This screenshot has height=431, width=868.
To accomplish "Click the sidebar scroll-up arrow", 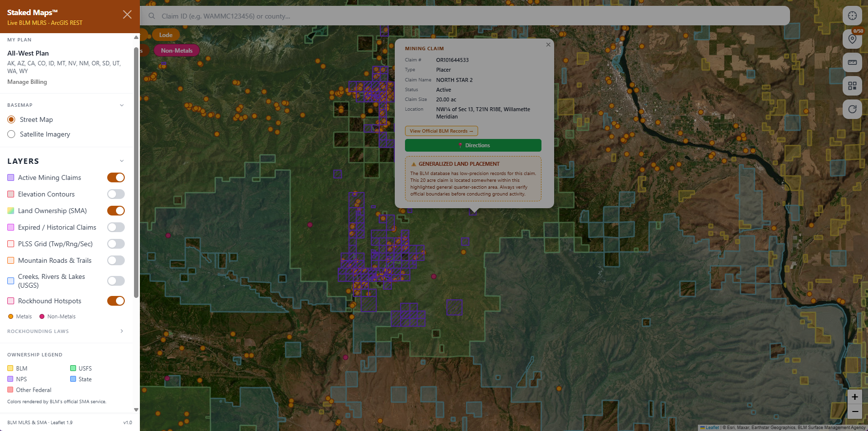I will 136,38.
